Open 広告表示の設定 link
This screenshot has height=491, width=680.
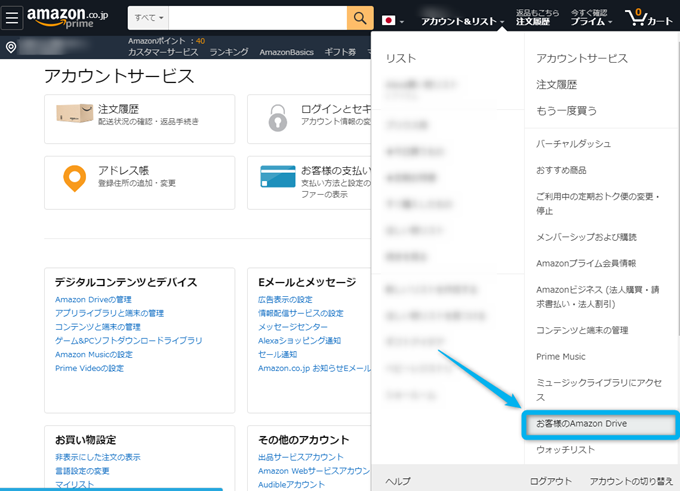coord(285,300)
